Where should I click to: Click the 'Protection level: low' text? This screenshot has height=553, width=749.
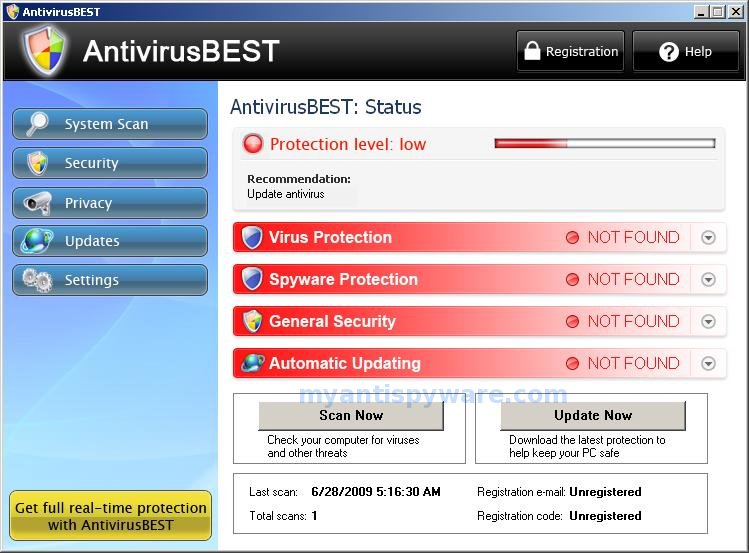click(x=348, y=144)
